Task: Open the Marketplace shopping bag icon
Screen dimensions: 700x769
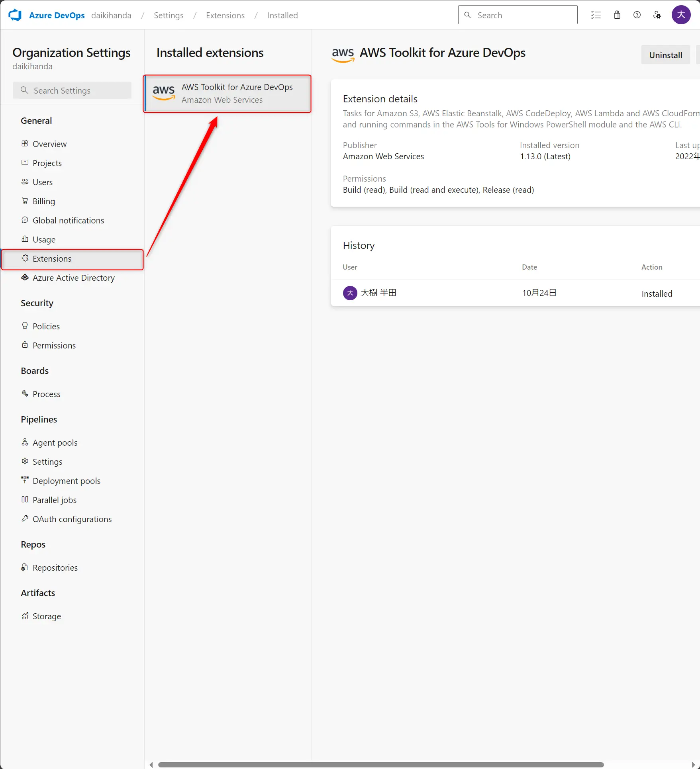Action: pos(617,15)
